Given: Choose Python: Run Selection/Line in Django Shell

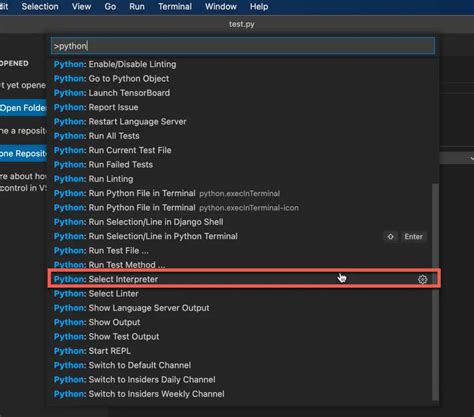Looking at the screenshot, I should click(243, 222).
